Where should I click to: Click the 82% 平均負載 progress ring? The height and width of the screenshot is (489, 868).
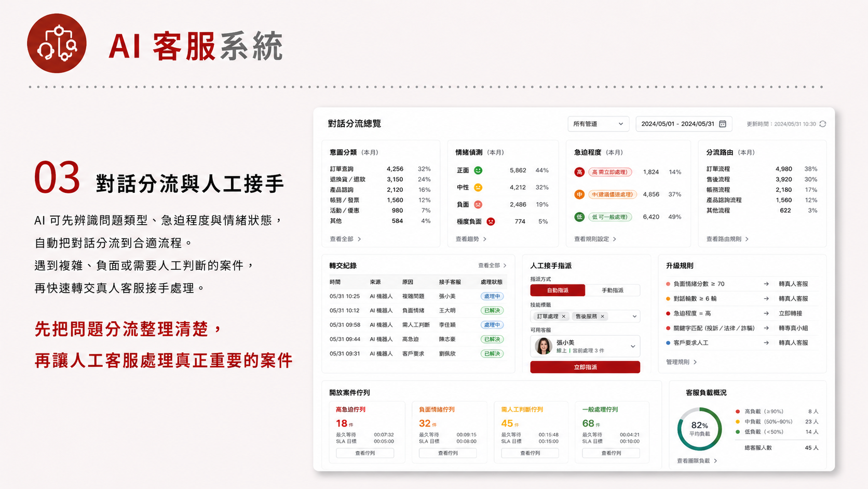[x=699, y=429]
